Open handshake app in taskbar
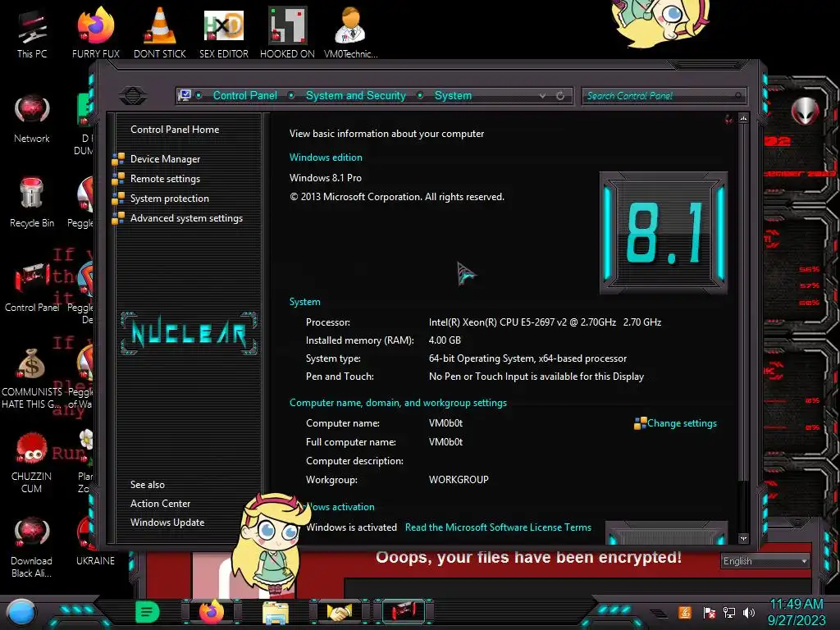 (339, 612)
